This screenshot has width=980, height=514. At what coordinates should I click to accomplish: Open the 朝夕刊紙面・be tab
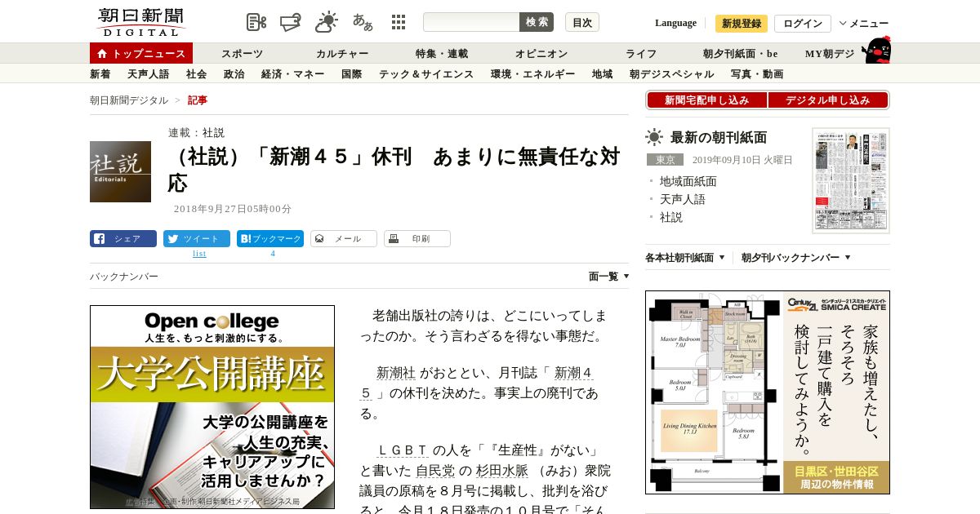point(741,54)
